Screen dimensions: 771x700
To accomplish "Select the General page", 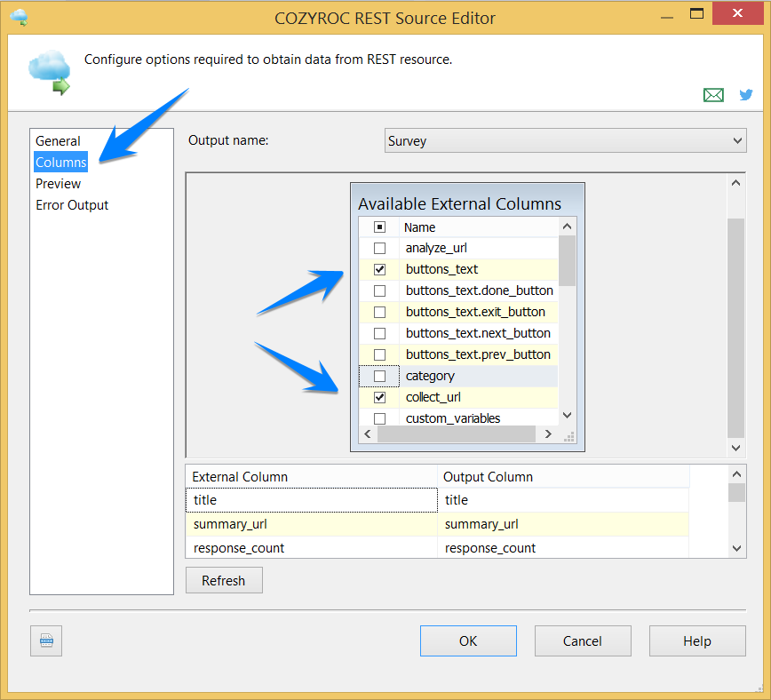I will click(58, 141).
